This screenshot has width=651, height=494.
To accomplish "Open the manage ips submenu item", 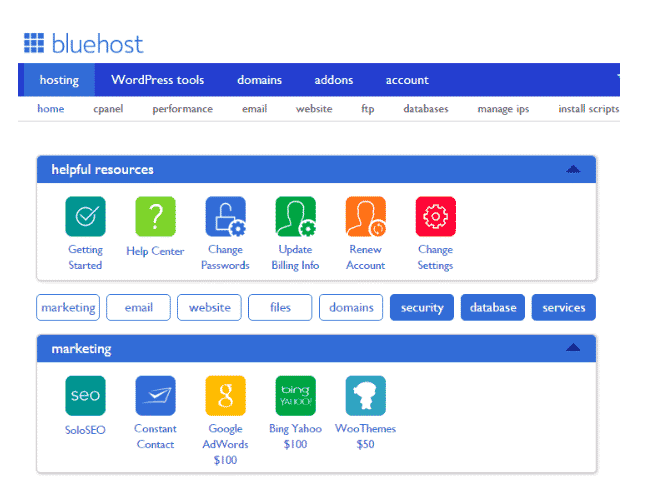I will (x=504, y=109).
